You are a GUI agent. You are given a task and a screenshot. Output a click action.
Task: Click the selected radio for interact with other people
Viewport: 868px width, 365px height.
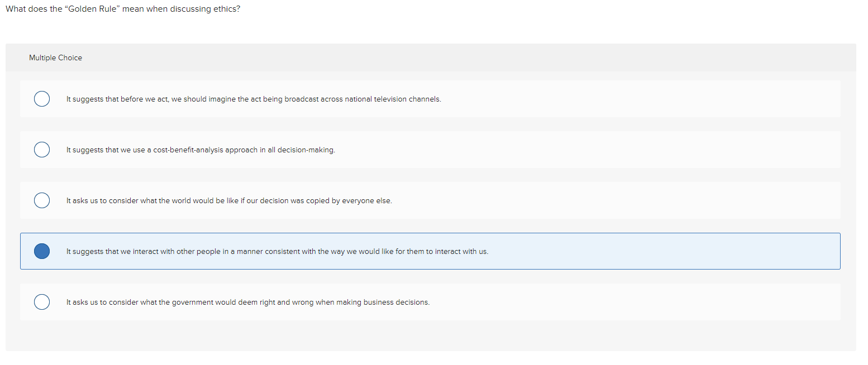coord(42,251)
